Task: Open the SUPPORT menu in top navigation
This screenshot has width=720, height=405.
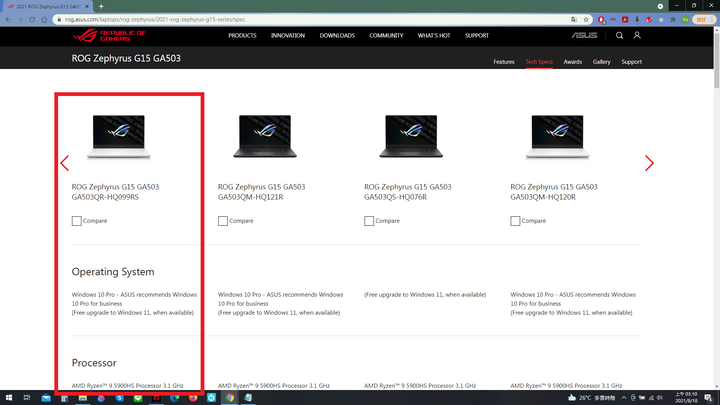Action: [x=477, y=35]
